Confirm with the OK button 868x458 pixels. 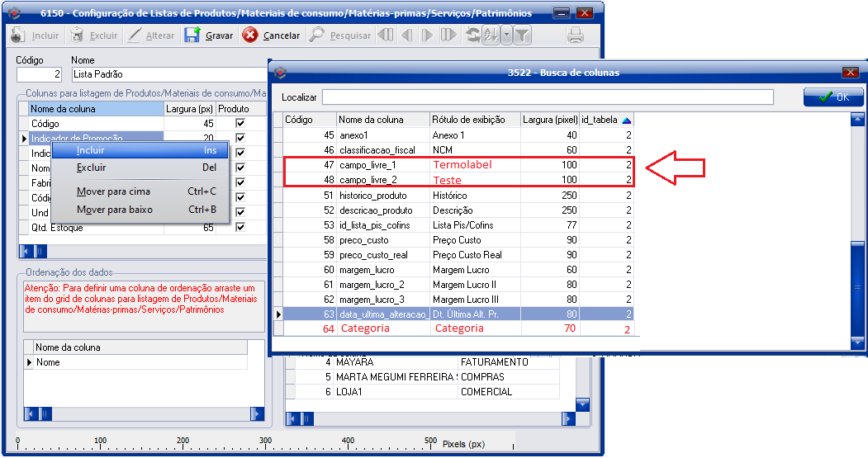click(833, 97)
